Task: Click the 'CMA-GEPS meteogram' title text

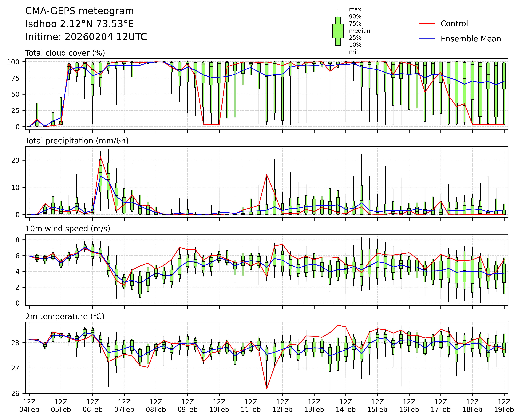Action: pyautogui.click(x=80, y=11)
